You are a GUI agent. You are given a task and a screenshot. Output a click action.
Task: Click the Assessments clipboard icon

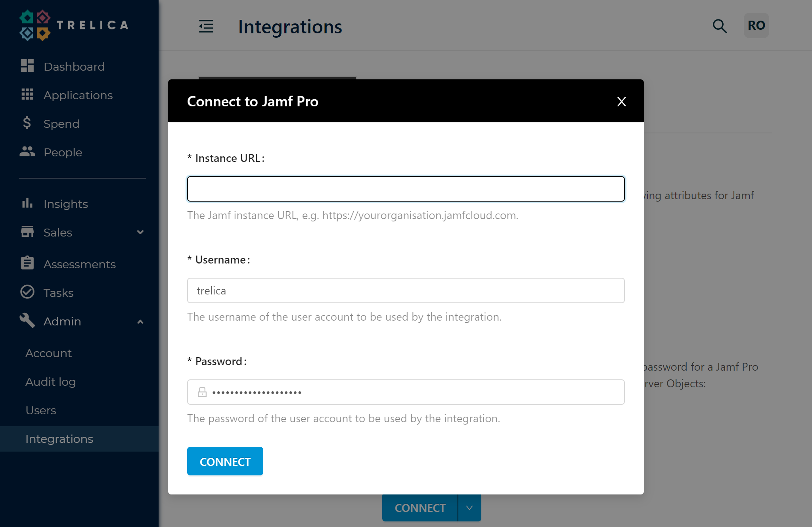27,263
